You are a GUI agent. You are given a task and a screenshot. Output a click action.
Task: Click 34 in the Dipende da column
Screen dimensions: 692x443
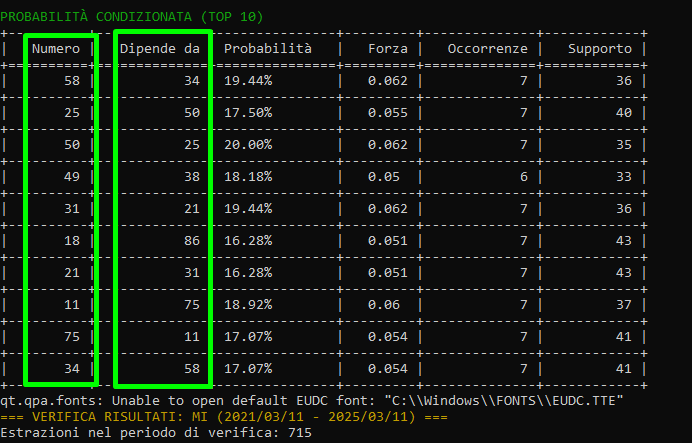click(192, 81)
